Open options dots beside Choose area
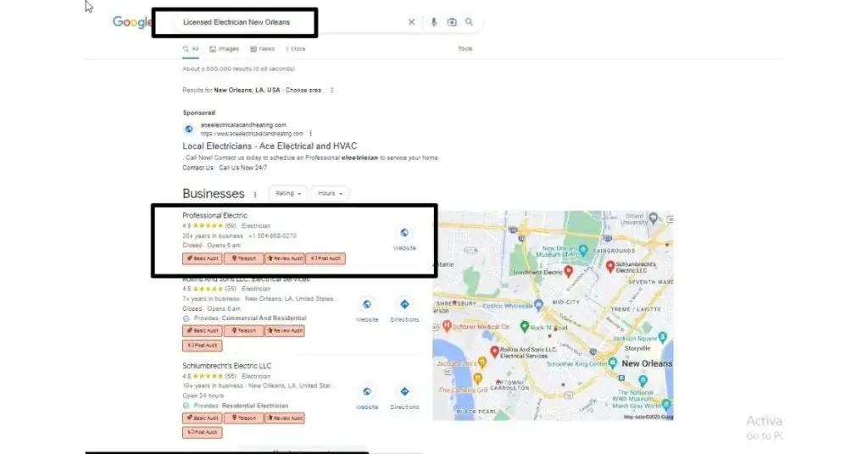 point(331,90)
